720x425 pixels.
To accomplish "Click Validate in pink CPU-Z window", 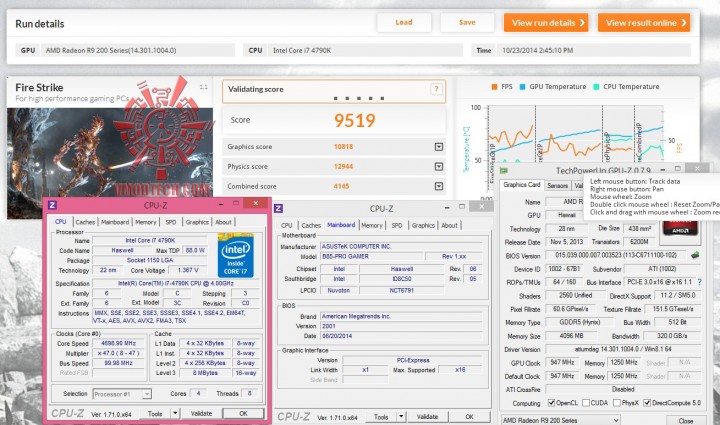I will tap(201, 414).
